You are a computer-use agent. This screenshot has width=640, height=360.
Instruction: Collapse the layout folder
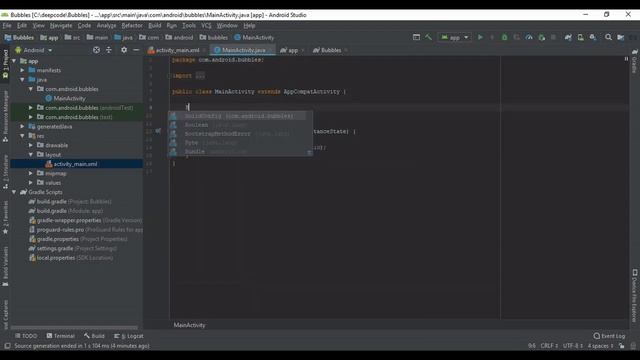(31, 155)
